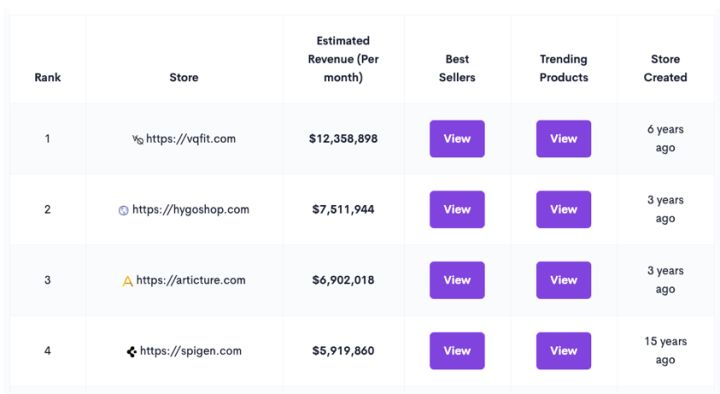Click the Rank column header
The width and height of the screenshot is (720, 394).
tap(47, 77)
